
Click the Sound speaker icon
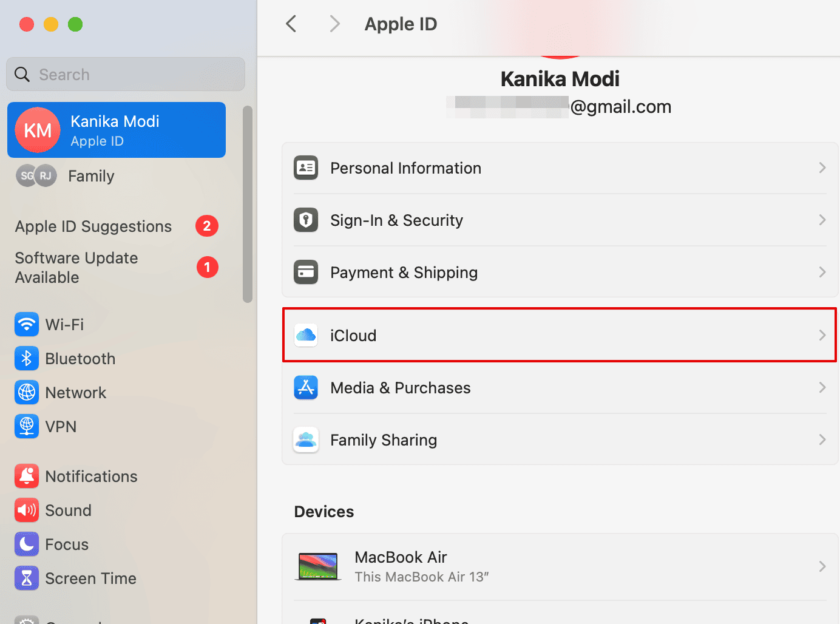[x=27, y=510]
